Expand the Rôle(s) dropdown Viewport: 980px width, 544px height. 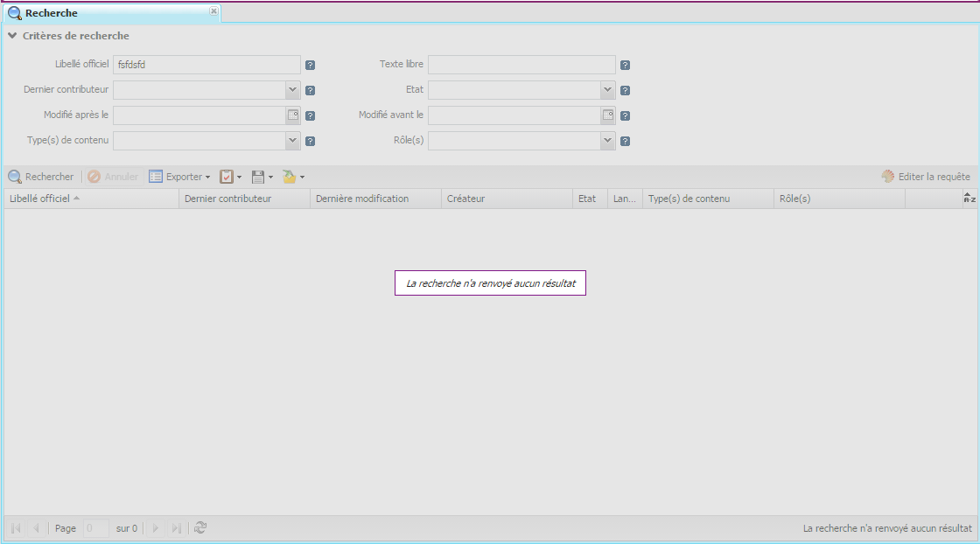(x=608, y=141)
